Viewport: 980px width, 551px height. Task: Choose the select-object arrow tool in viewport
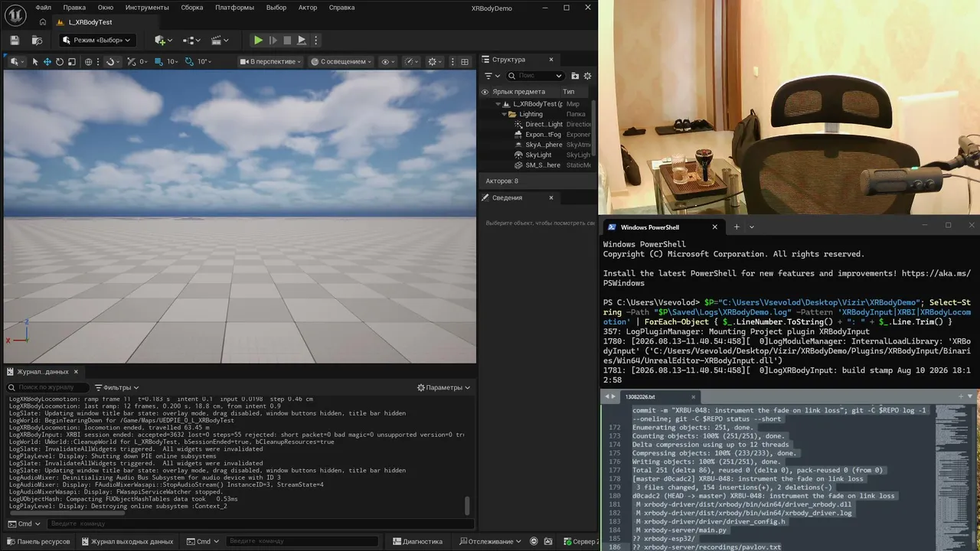(x=35, y=61)
